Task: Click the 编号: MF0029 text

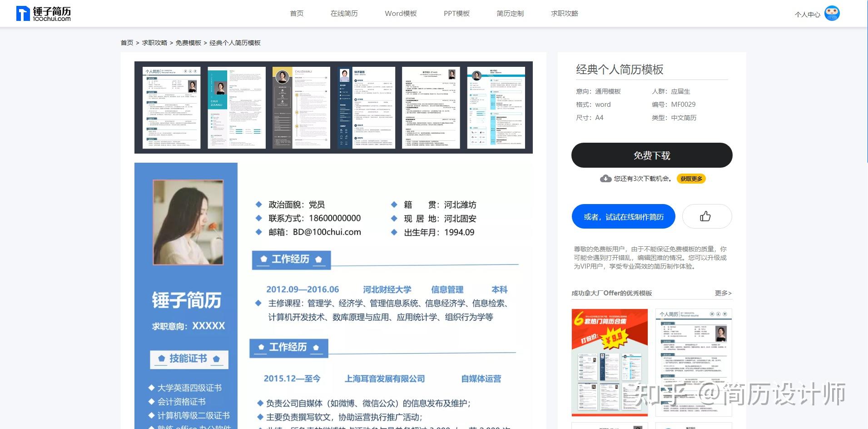Action: (674, 105)
